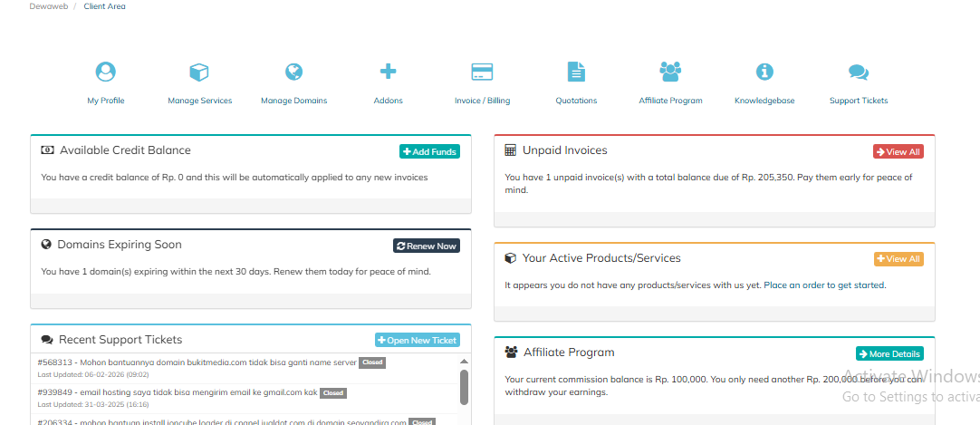Open the My Profile user icon
This screenshot has width=980, height=425.
(106, 72)
